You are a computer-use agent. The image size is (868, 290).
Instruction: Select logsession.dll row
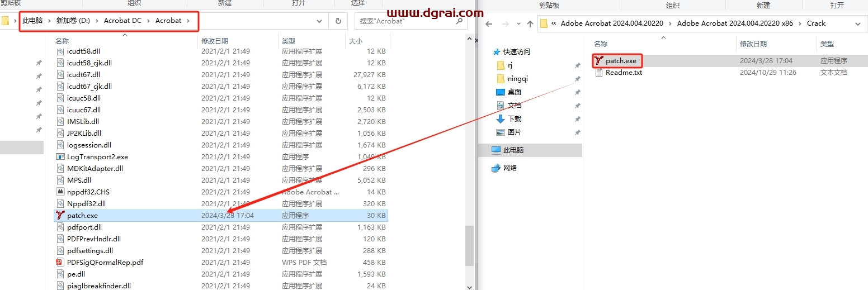tap(221, 145)
